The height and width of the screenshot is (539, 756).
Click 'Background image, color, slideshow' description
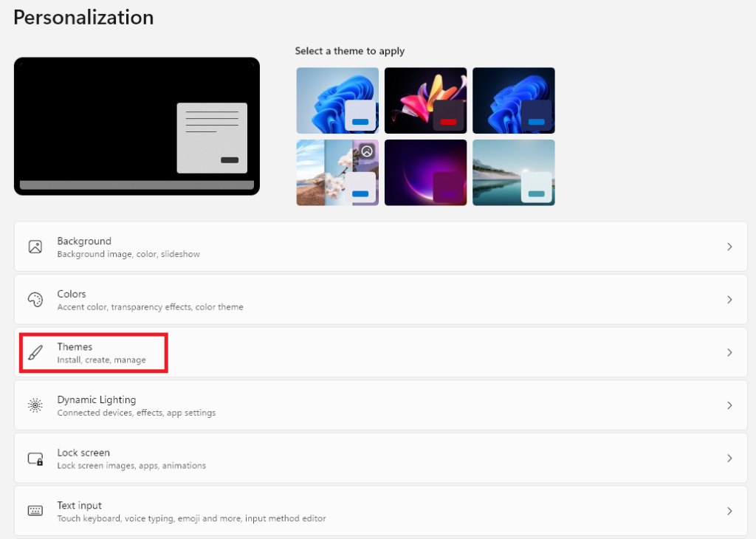click(x=128, y=254)
